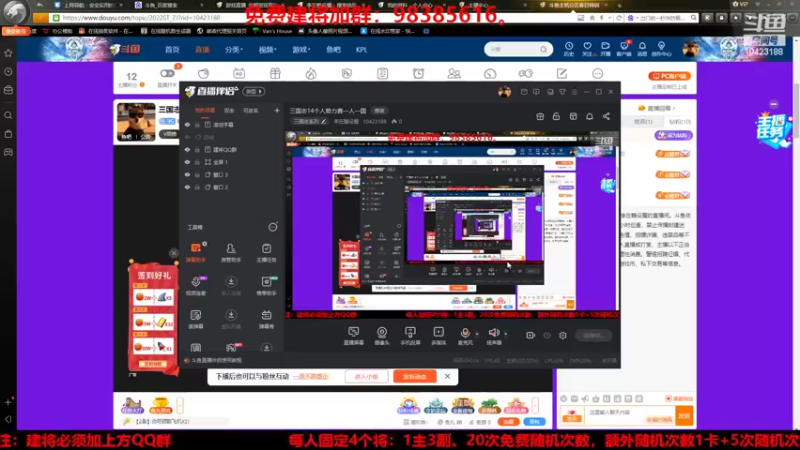Flip the 直播开关 switch on Douyu toolbar

[167, 73]
